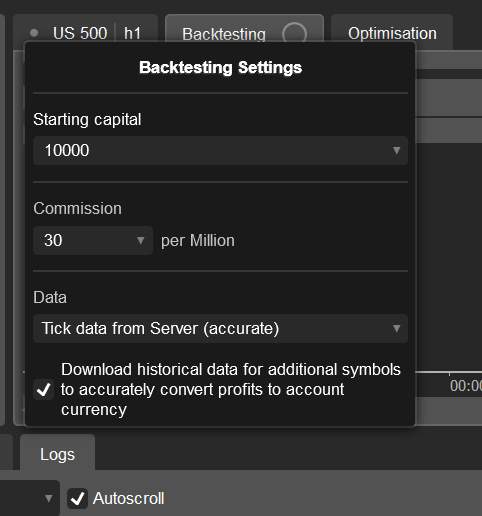Click the download historical data description text
Image resolution: width=482 pixels, height=516 pixels.
[x=231, y=389]
